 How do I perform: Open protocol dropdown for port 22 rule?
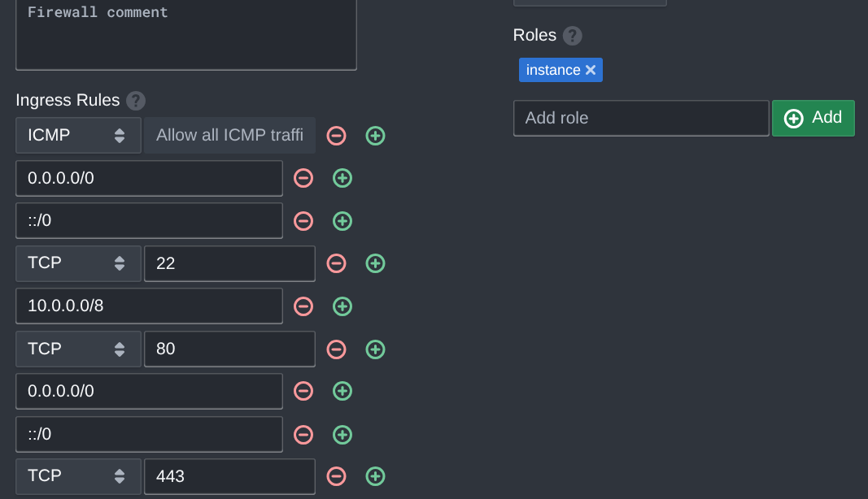pyautogui.click(x=78, y=263)
